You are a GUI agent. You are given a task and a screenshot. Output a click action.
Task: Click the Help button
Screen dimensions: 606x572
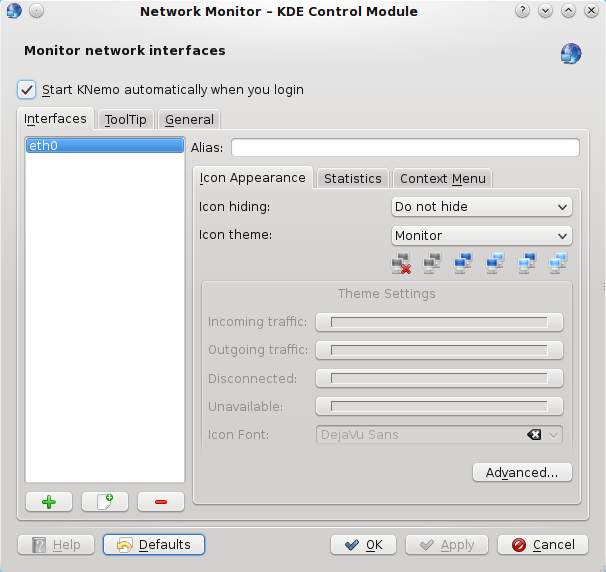56,545
